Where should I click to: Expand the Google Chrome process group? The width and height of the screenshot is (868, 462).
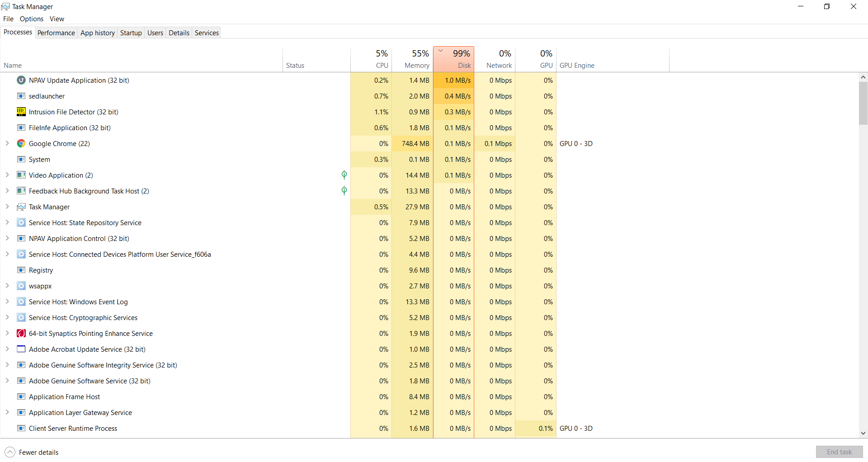[7, 143]
